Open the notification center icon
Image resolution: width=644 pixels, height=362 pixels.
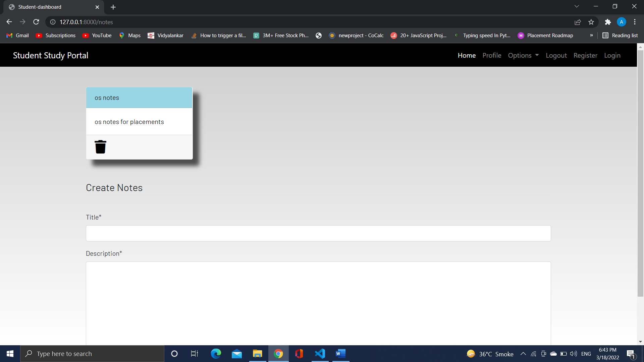click(x=631, y=354)
